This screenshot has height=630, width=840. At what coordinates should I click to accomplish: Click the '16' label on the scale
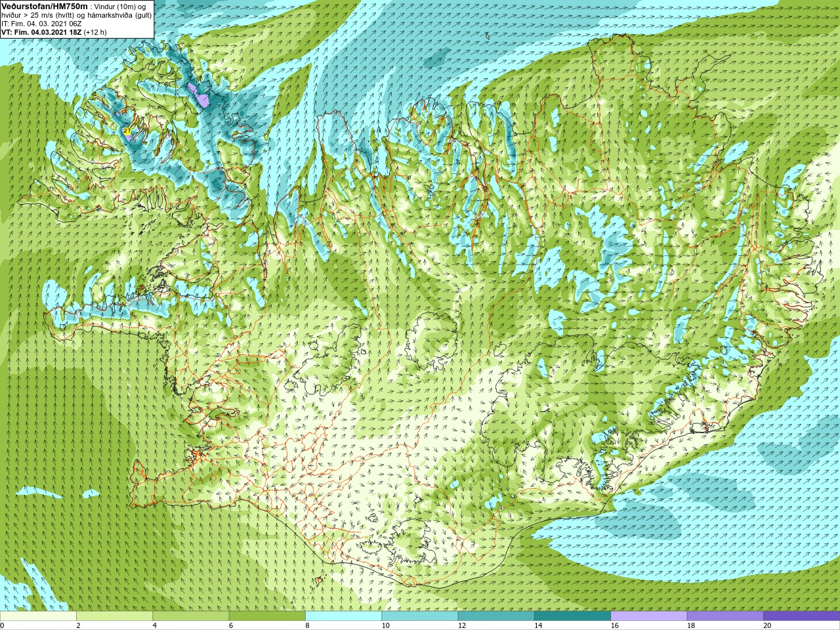tap(614, 625)
